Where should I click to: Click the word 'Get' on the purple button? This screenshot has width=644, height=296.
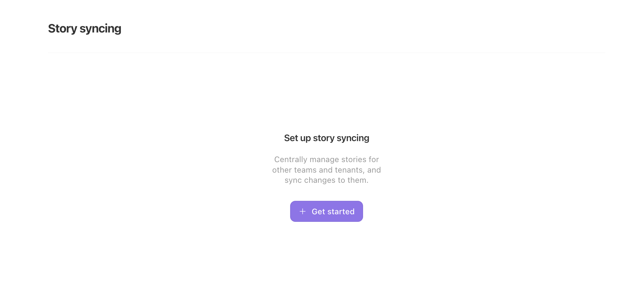click(x=318, y=212)
